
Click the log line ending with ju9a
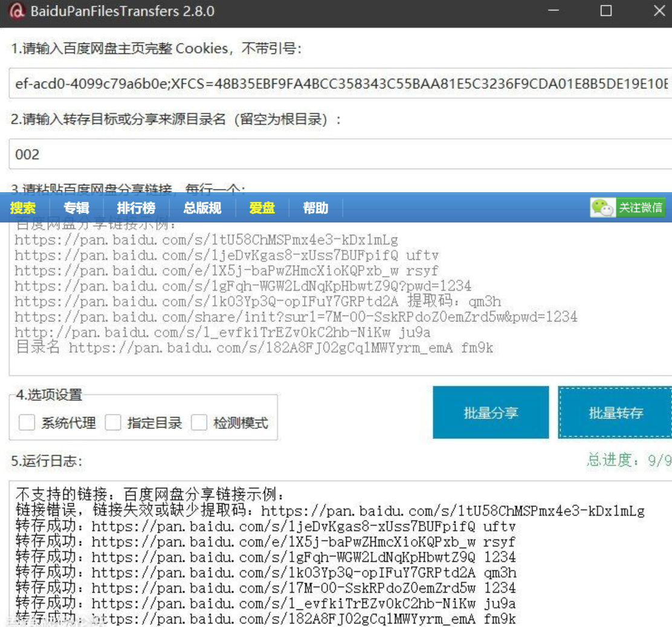266,603
